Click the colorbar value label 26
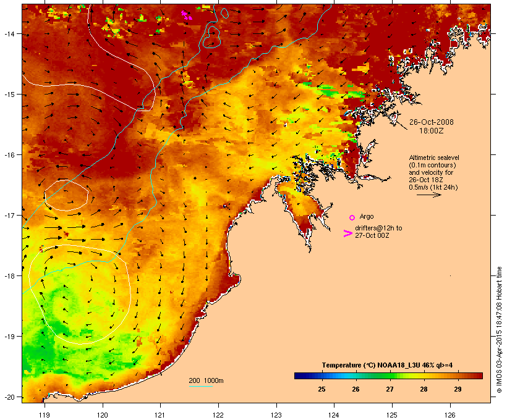Screen dimensions: 507x420 (356, 389)
